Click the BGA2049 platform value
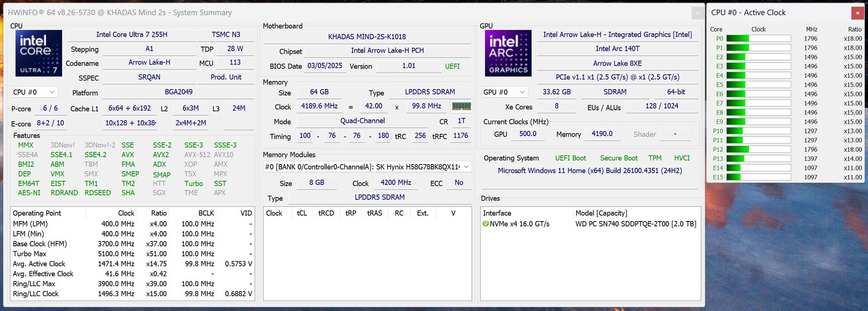This screenshot has height=311, width=868. click(x=179, y=92)
